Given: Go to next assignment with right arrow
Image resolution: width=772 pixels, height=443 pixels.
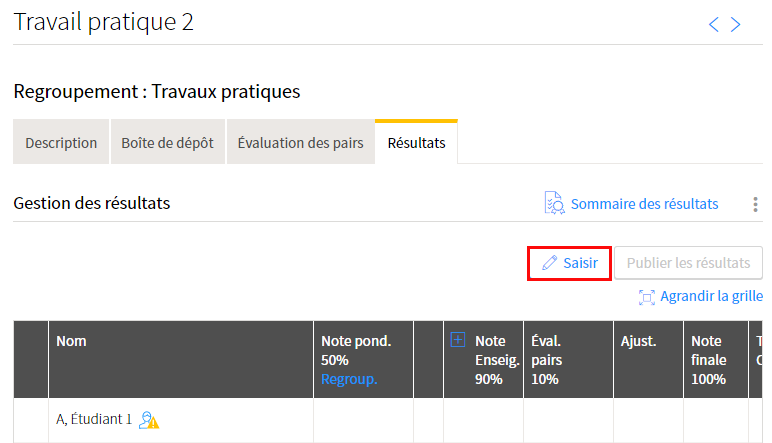Looking at the screenshot, I should [736, 25].
